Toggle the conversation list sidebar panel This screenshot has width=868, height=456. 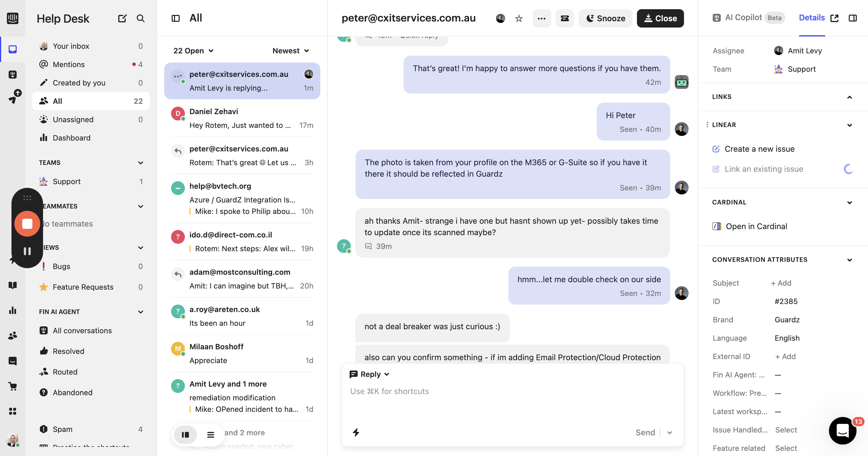point(176,18)
